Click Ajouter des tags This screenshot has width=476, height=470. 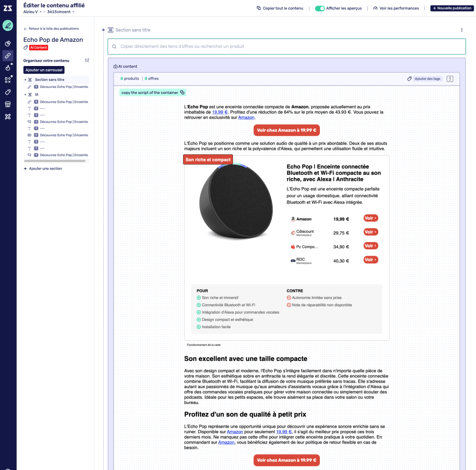428,79
